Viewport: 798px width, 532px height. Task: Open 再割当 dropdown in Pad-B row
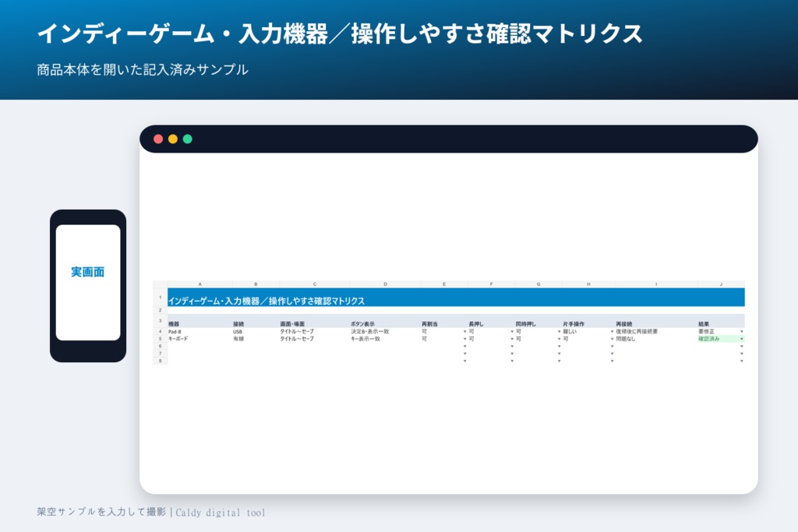tap(464, 332)
